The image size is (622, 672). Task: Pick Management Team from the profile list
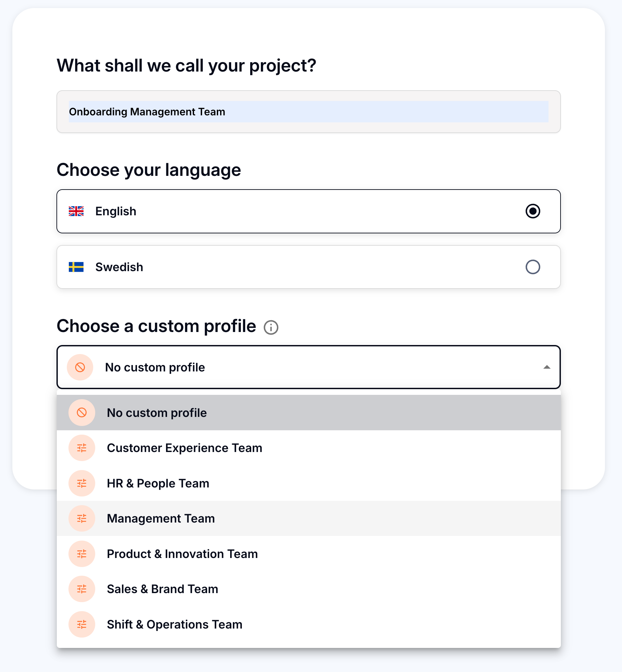click(x=161, y=519)
